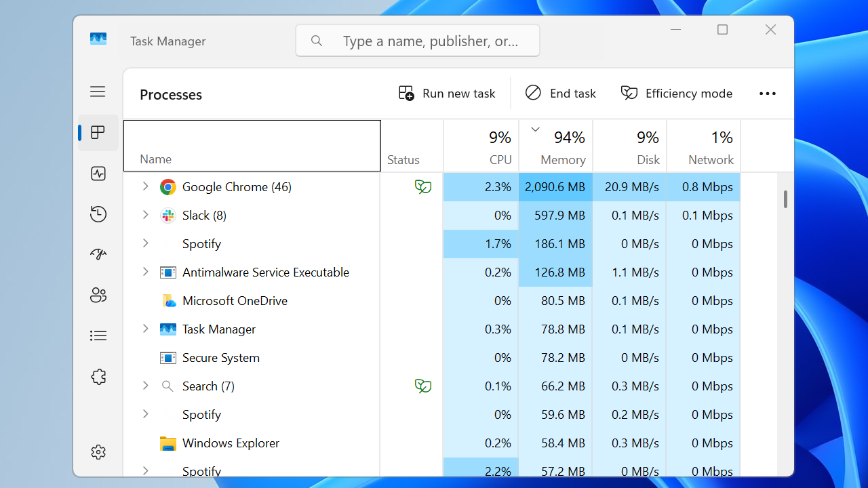Click the Slack process icon
Viewport: 868px width, 488px height.
167,216
